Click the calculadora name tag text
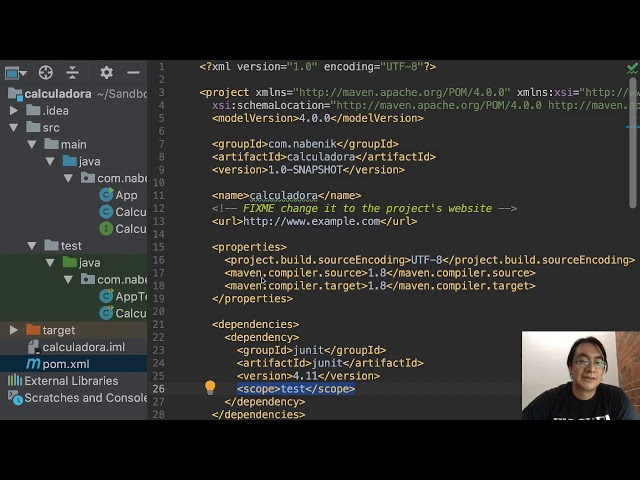640x480 pixels. pos(284,196)
